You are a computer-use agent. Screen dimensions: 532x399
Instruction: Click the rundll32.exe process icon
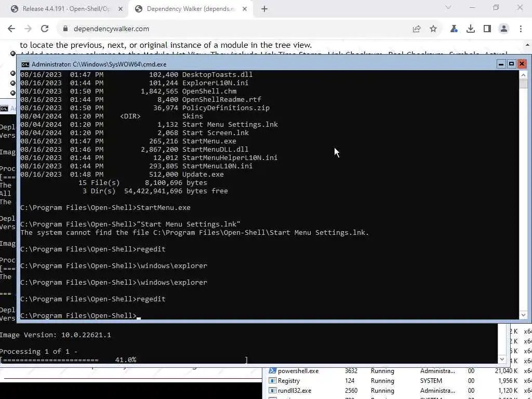pyautogui.click(x=272, y=391)
